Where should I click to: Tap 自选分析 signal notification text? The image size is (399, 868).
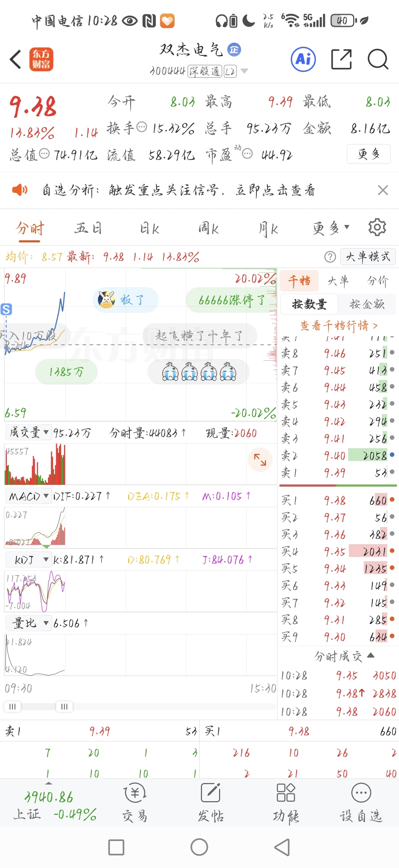[x=179, y=190]
